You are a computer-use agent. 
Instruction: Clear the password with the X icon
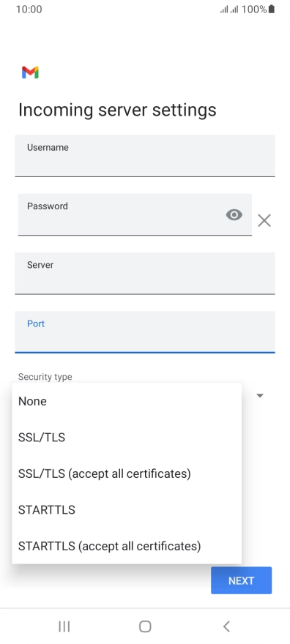click(264, 220)
